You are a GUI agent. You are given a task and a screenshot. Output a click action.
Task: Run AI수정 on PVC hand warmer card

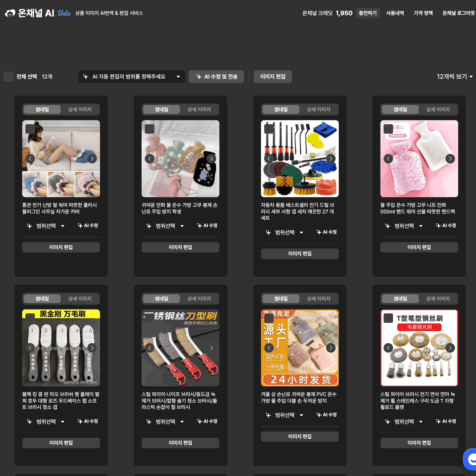pos(326,415)
